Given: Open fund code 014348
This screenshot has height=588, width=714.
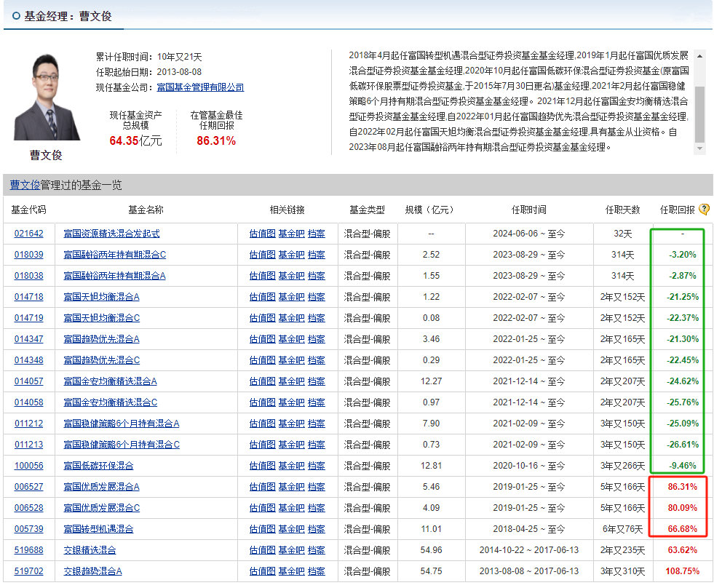Looking at the screenshot, I should pyautogui.click(x=28, y=360).
